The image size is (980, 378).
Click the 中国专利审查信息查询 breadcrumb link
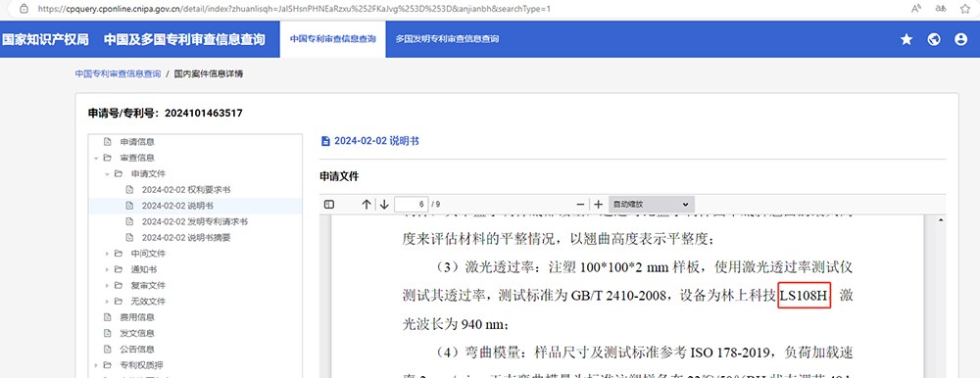(x=119, y=73)
